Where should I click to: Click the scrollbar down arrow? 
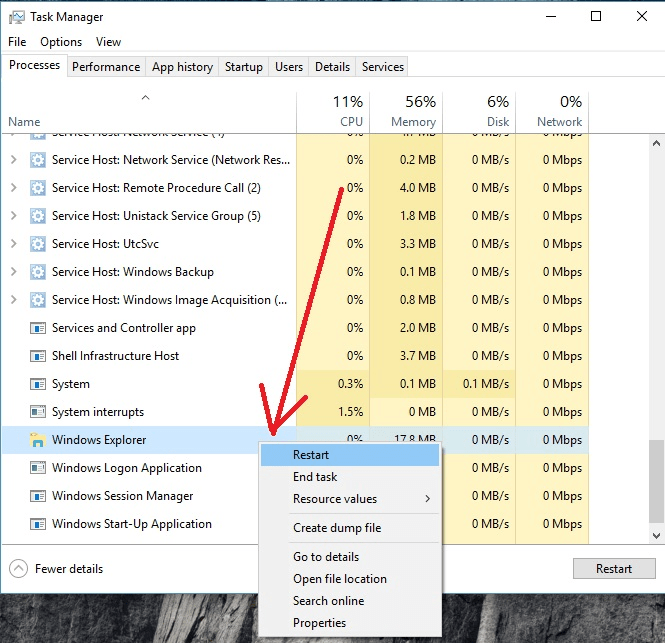(656, 536)
